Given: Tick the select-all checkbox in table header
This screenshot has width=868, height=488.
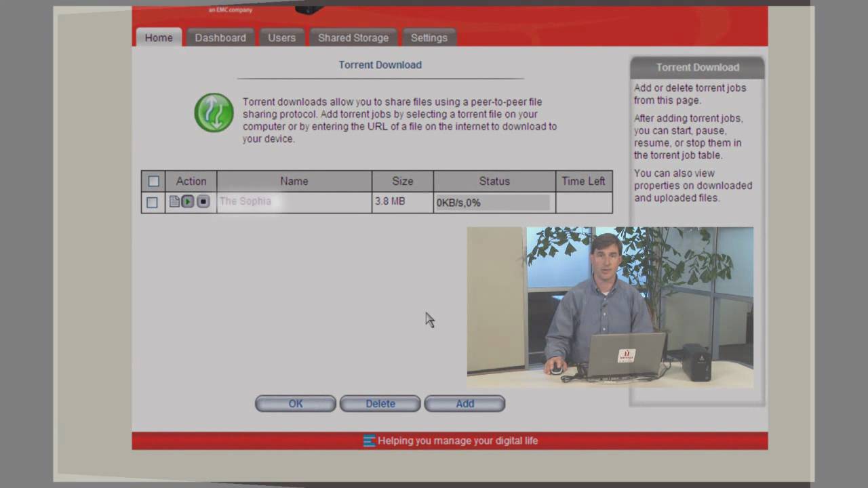Looking at the screenshot, I should coord(153,181).
